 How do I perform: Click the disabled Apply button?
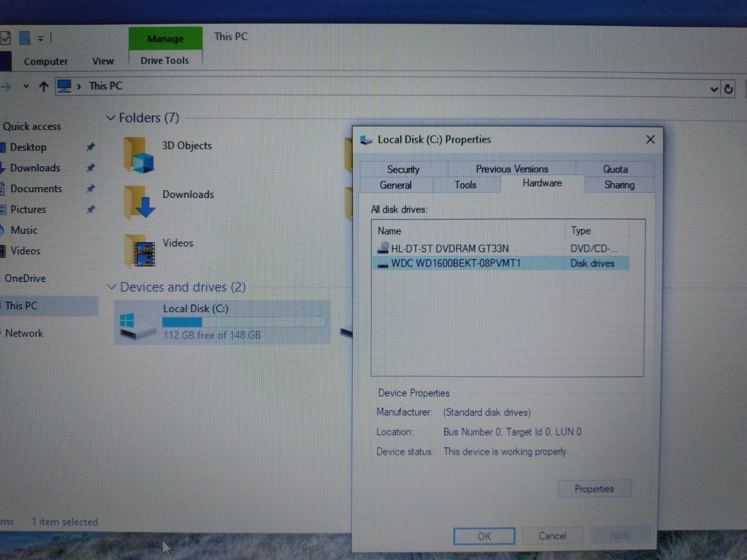(x=620, y=535)
